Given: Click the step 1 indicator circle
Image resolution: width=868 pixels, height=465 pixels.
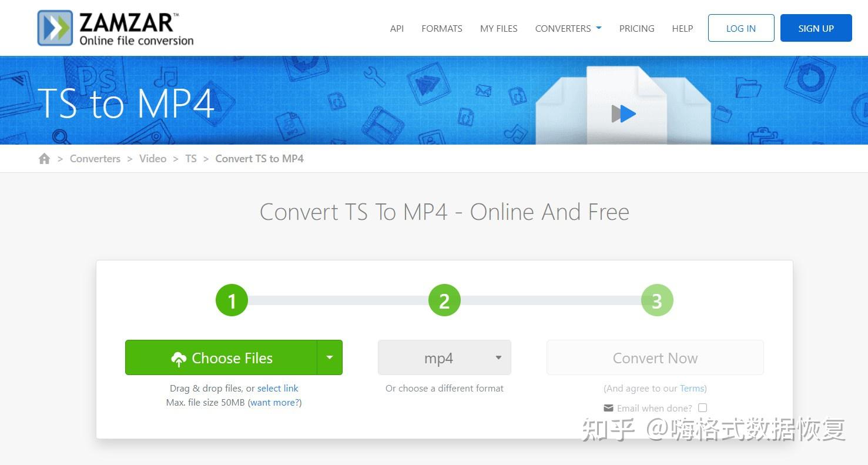Looking at the screenshot, I should [x=232, y=300].
